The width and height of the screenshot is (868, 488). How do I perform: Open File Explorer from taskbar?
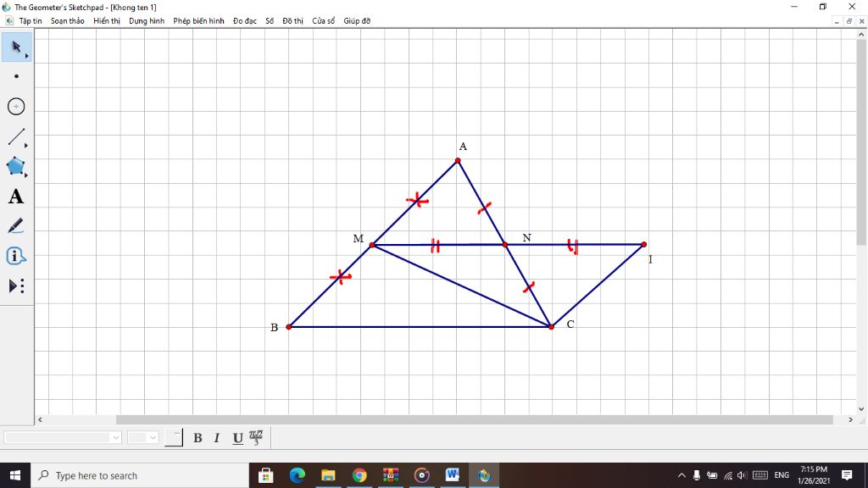pyautogui.click(x=328, y=475)
